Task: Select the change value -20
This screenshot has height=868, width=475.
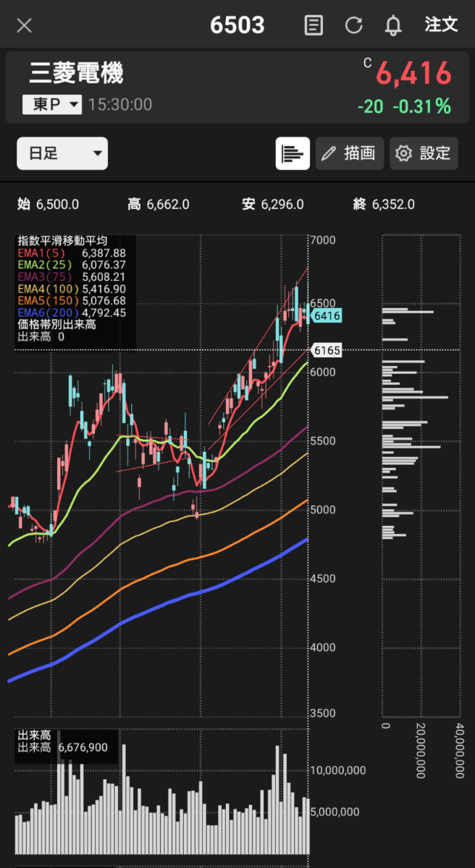Action: [370, 106]
